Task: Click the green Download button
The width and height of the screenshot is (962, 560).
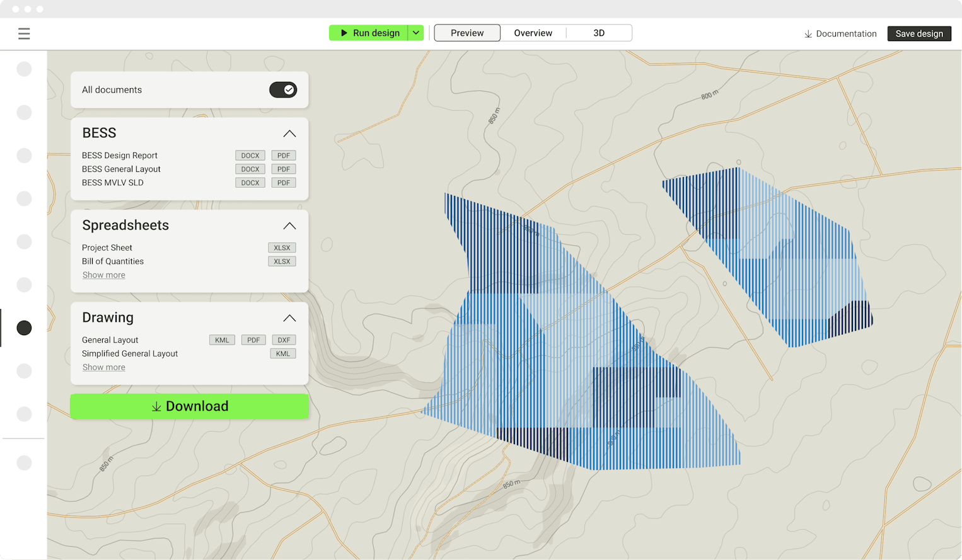Action: [x=190, y=406]
